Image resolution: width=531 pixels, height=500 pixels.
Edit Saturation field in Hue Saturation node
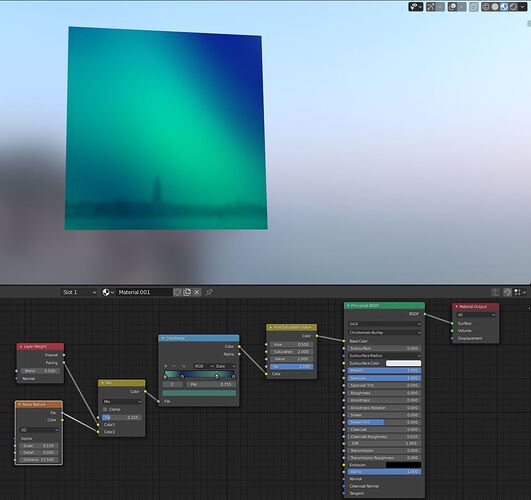pos(292,352)
